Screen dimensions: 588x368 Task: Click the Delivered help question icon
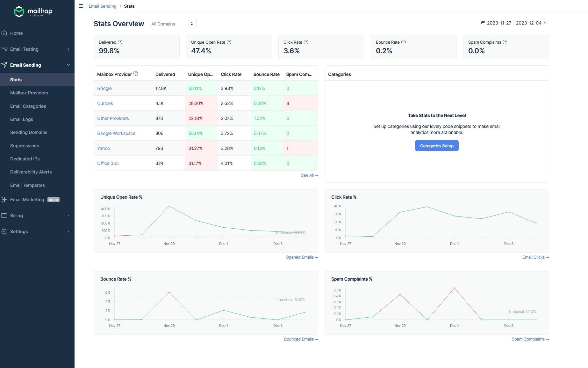(x=120, y=42)
